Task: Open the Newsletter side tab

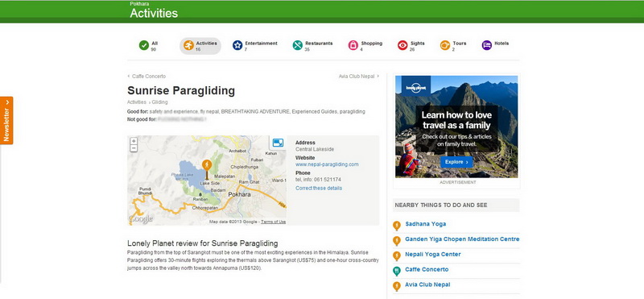Action: (x=6, y=121)
